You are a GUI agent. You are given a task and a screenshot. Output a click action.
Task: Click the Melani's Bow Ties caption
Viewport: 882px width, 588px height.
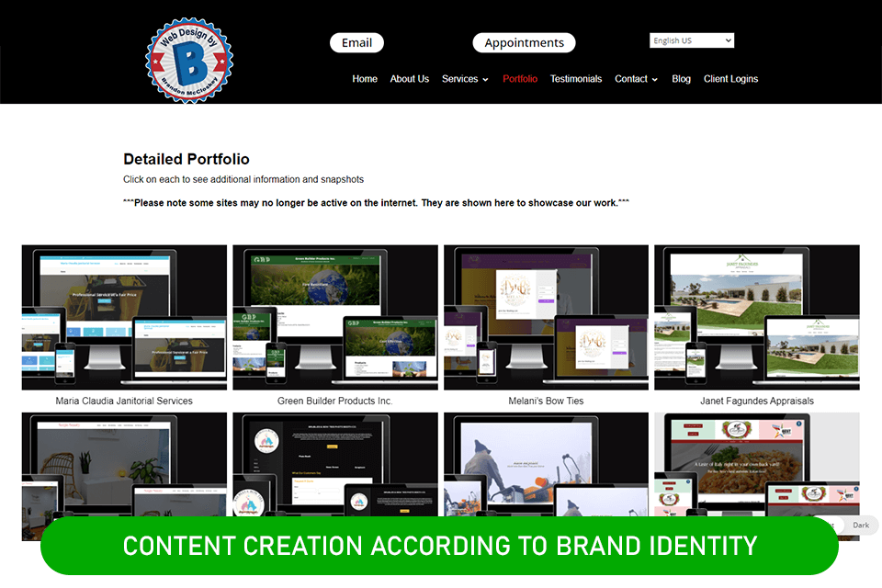pos(546,401)
